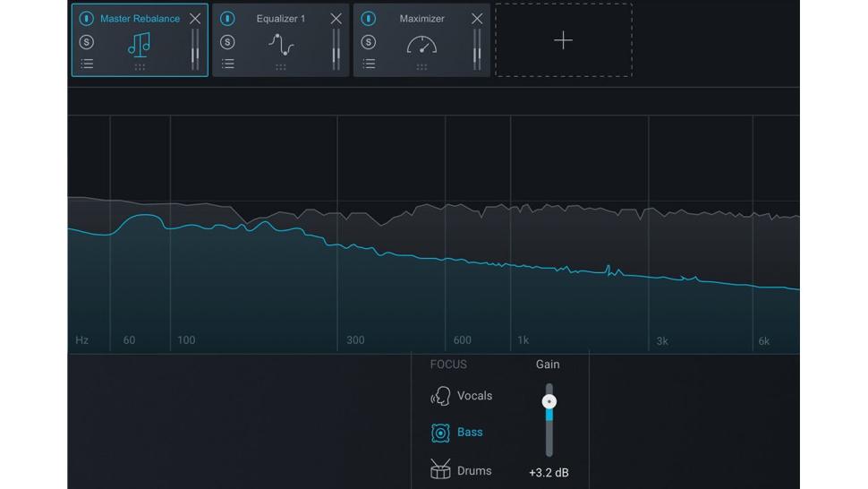Remove the Equalizer 1 module
The image size is (868, 489).
(336, 19)
